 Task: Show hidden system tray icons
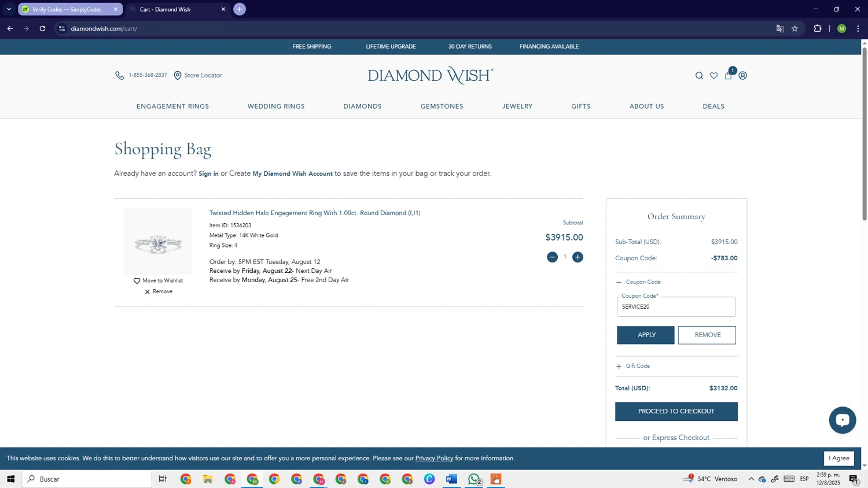click(x=751, y=479)
